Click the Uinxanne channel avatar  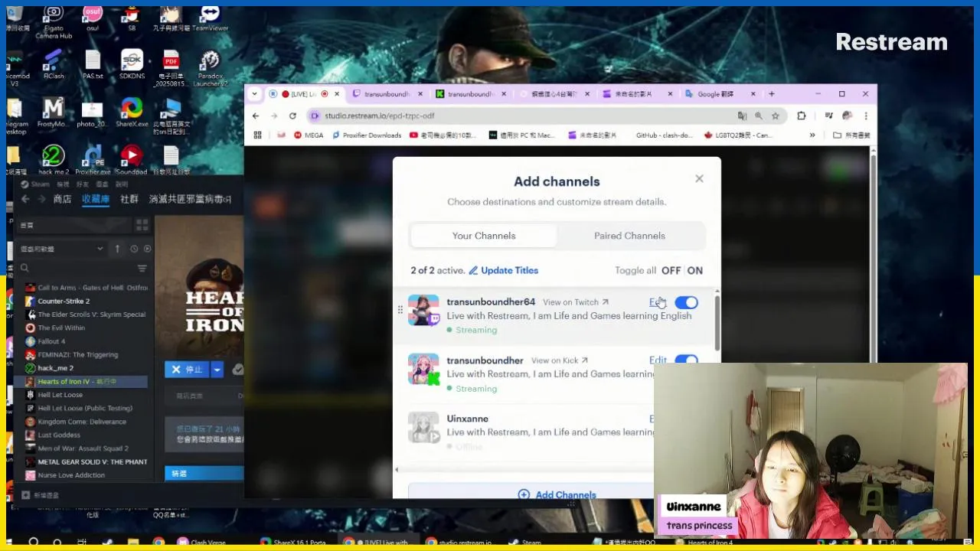tap(423, 427)
